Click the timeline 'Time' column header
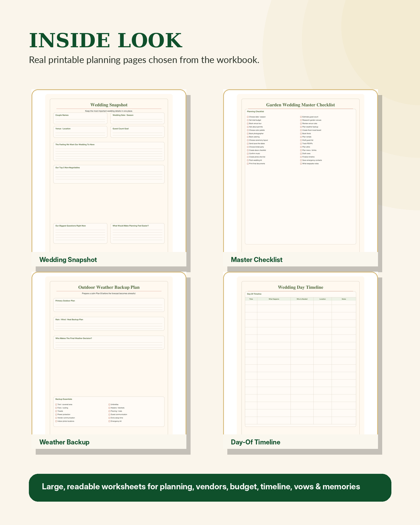This screenshot has width=420, height=525. tap(251, 299)
